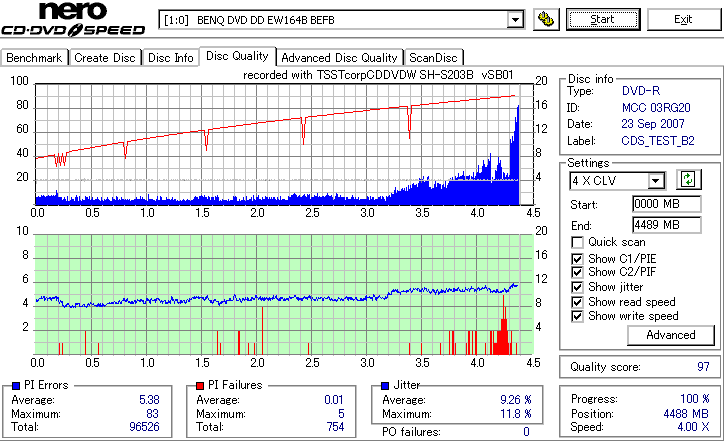This screenshot has width=724, height=441.
Task: Click the PI Errors maximum value 83
Action: coord(152,414)
